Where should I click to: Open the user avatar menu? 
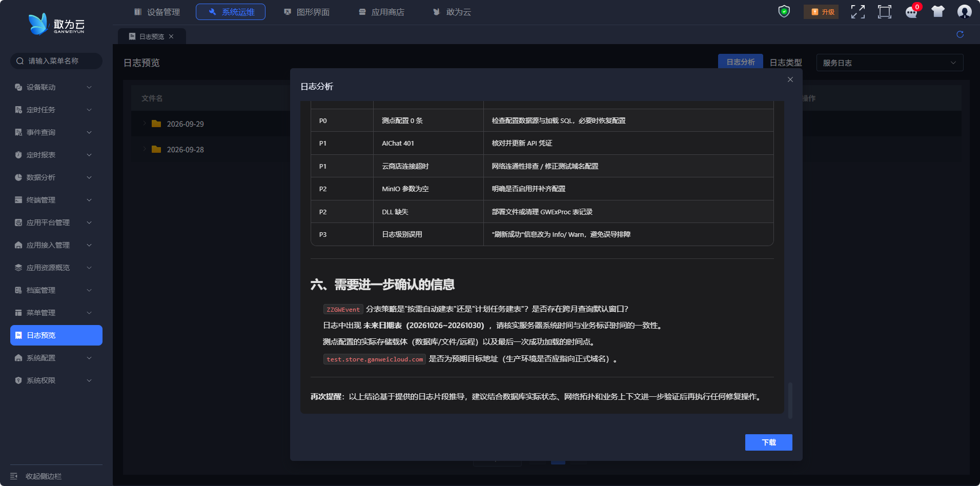point(965,11)
